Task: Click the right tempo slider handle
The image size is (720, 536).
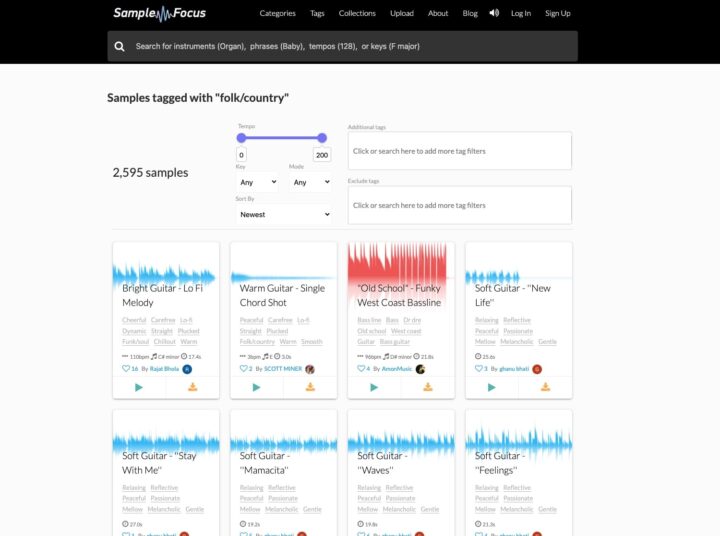Action: point(322,138)
